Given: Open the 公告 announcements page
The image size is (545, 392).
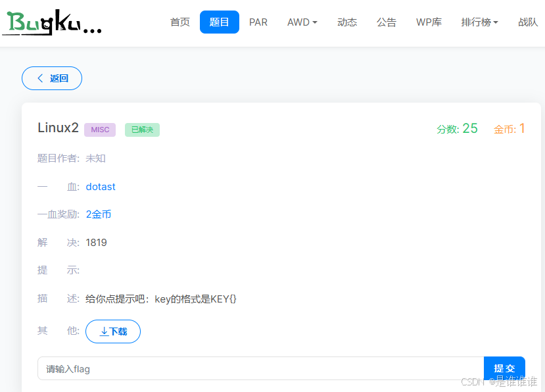Looking at the screenshot, I should 387,22.
